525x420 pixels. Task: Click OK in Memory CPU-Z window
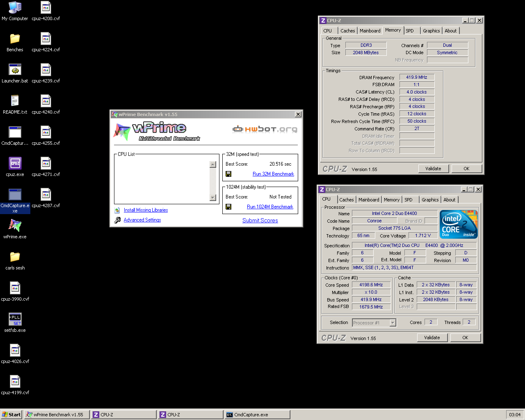click(x=466, y=169)
